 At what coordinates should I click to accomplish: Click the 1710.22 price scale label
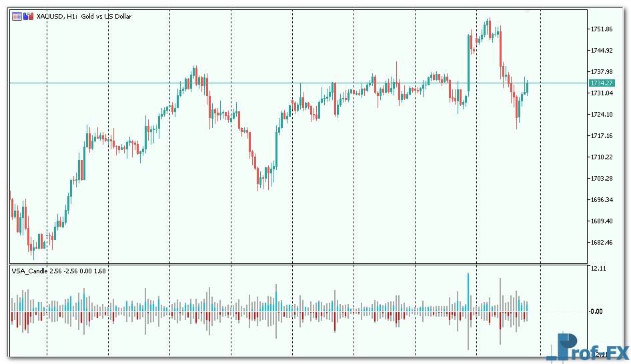pyautogui.click(x=601, y=157)
